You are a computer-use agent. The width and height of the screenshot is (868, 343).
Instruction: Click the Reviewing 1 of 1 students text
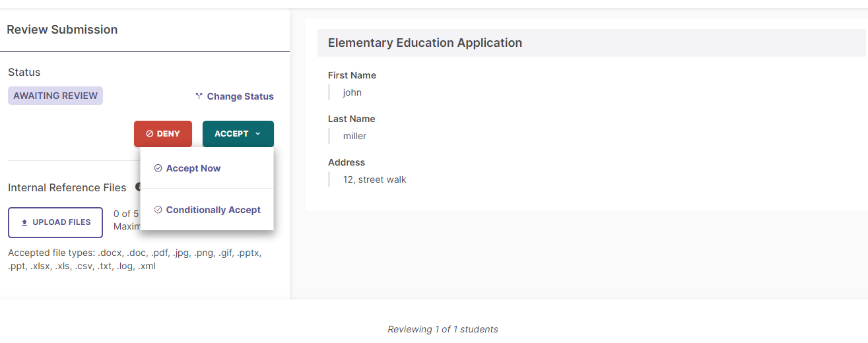[443, 329]
